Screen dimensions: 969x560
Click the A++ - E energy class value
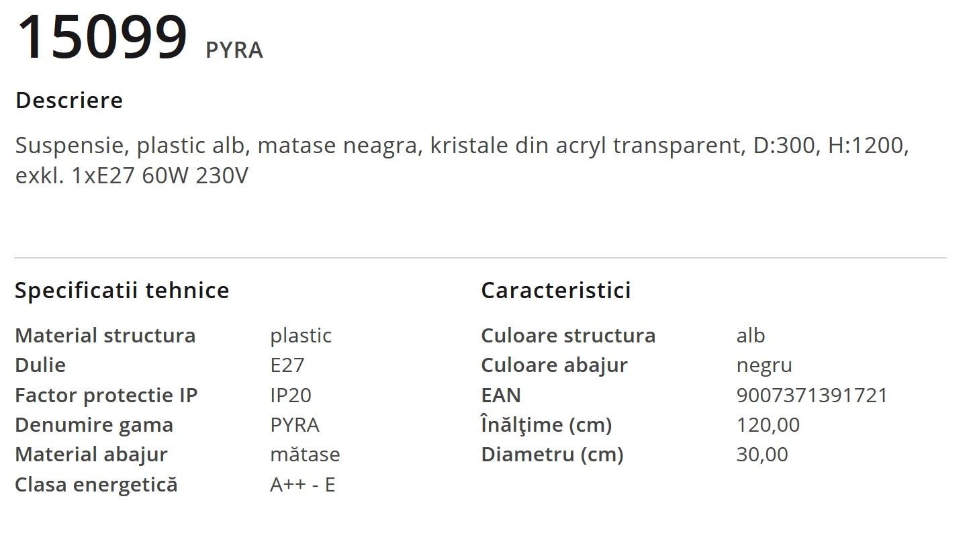click(x=303, y=485)
